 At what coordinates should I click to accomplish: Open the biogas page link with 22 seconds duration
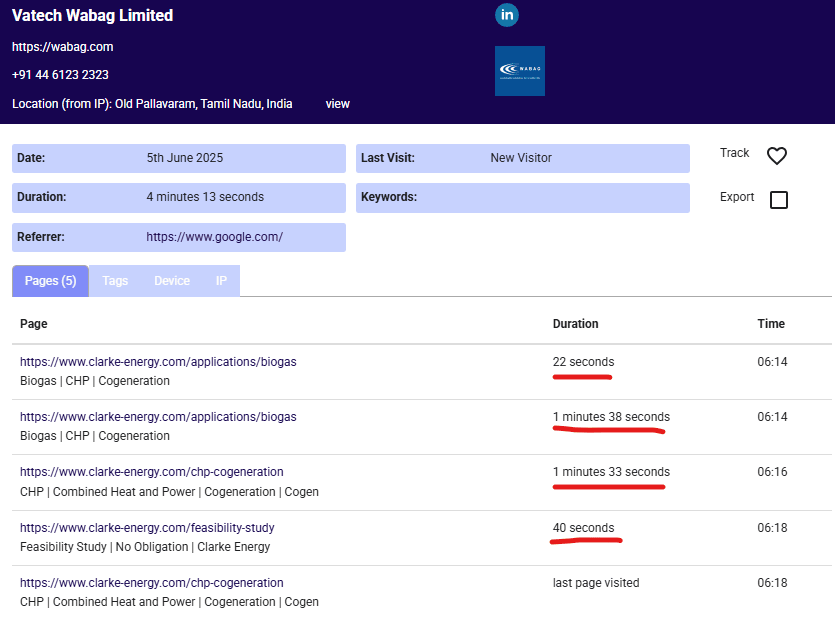pos(158,362)
